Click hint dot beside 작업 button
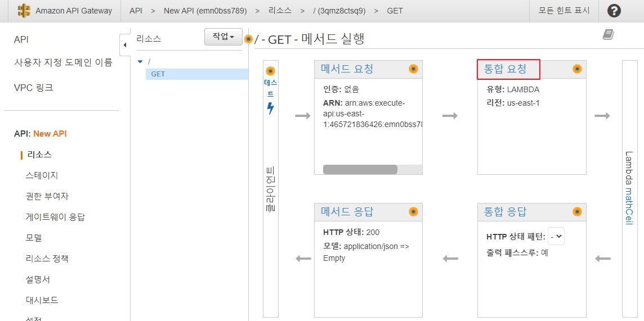 click(248, 39)
